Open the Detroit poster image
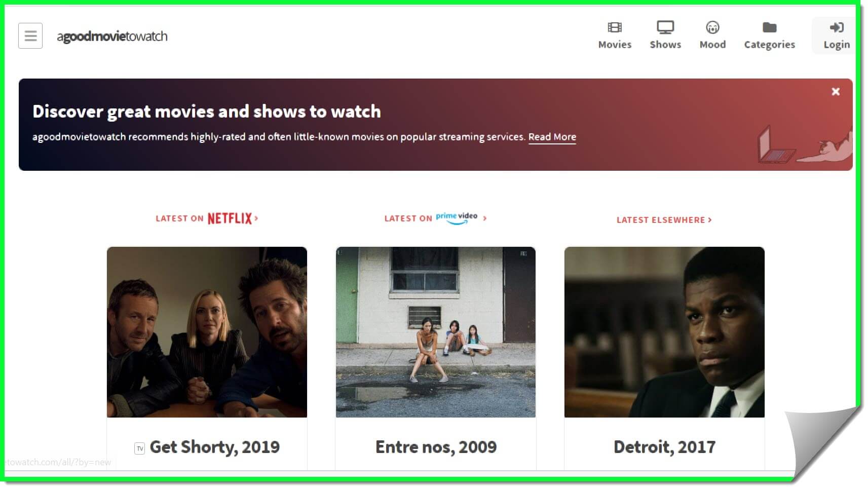 (x=664, y=332)
